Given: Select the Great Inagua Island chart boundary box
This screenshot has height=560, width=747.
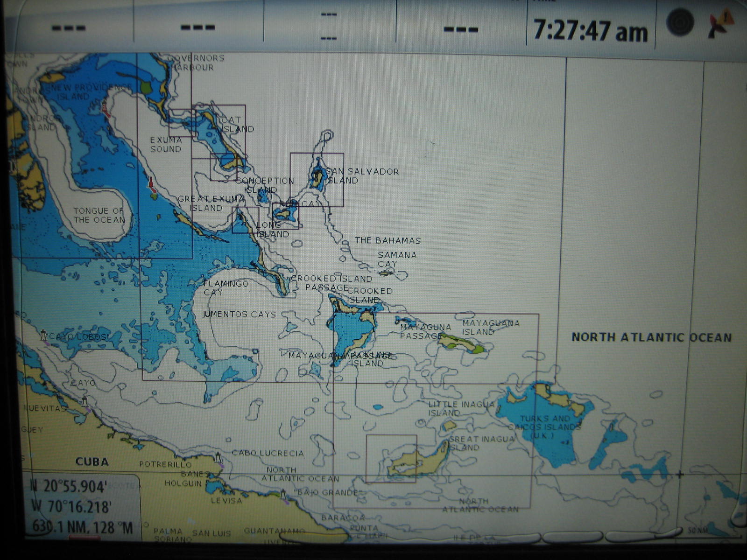Looking at the screenshot, I should [x=391, y=458].
